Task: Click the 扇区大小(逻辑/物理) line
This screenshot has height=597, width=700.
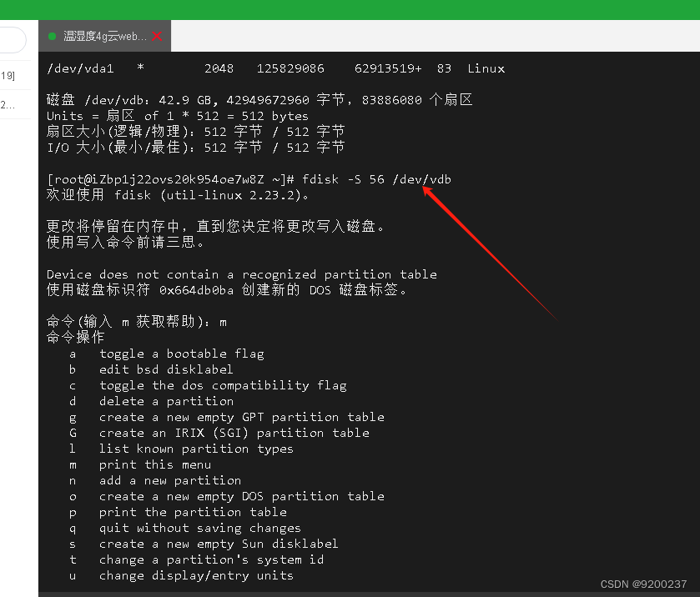Action: pyautogui.click(x=195, y=132)
